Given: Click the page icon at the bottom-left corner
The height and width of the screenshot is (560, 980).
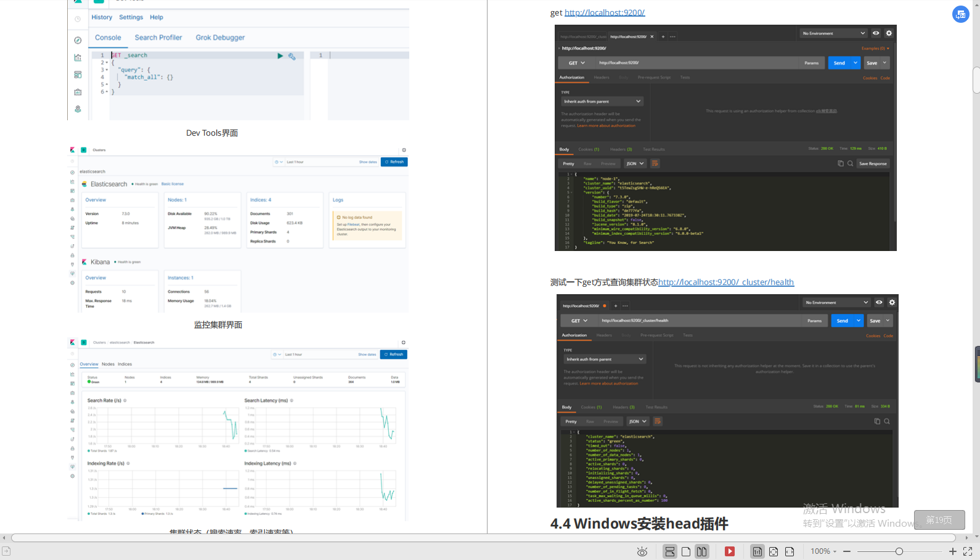Looking at the screenshot, I should point(6,551).
